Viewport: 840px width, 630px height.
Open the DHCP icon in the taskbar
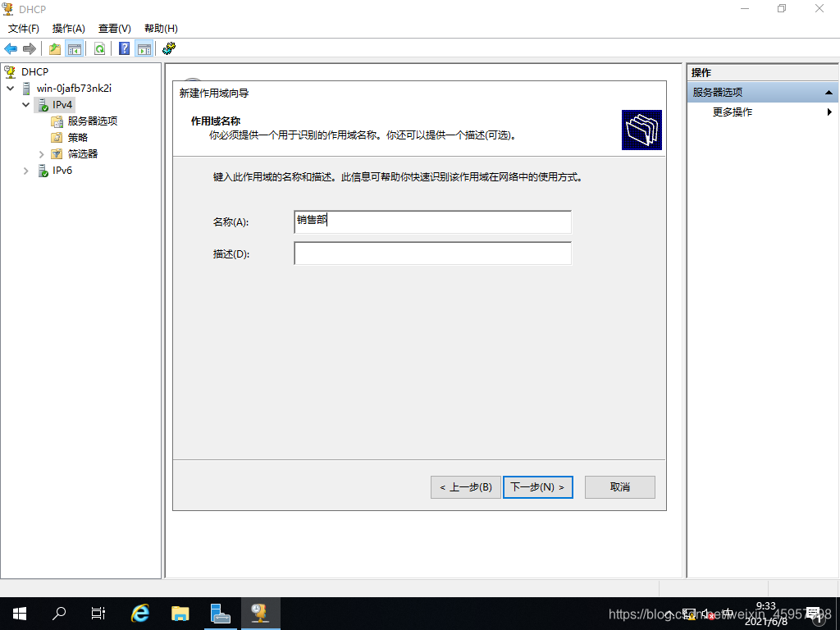point(260,613)
